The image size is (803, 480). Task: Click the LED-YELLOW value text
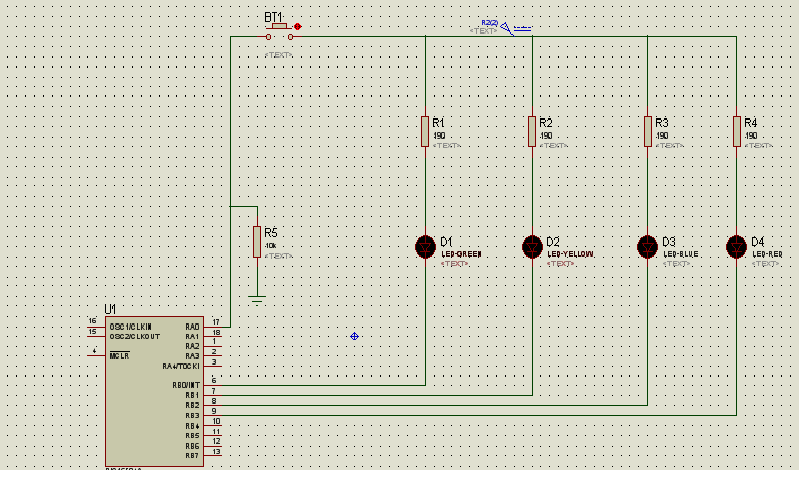coord(570,254)
